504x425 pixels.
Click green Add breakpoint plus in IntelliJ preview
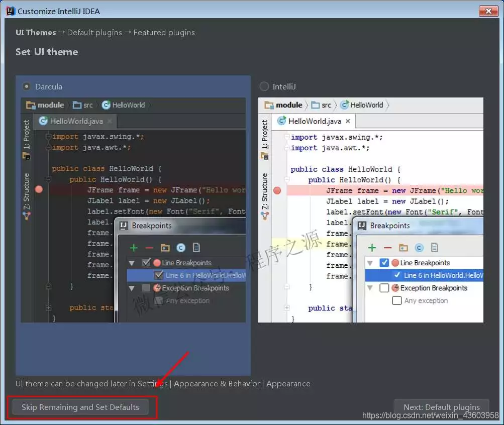tap(372, 248)
